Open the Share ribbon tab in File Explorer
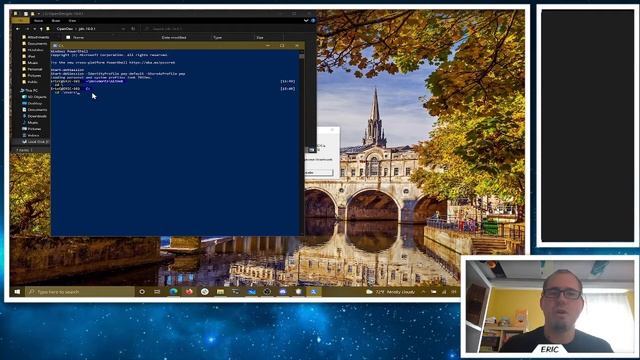 (x=56, y=20)
